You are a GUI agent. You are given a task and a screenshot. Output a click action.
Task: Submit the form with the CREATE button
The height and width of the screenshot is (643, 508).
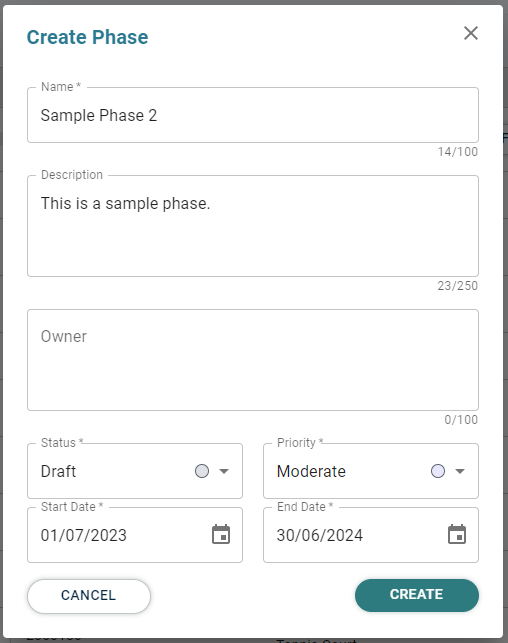coord(417,595)
